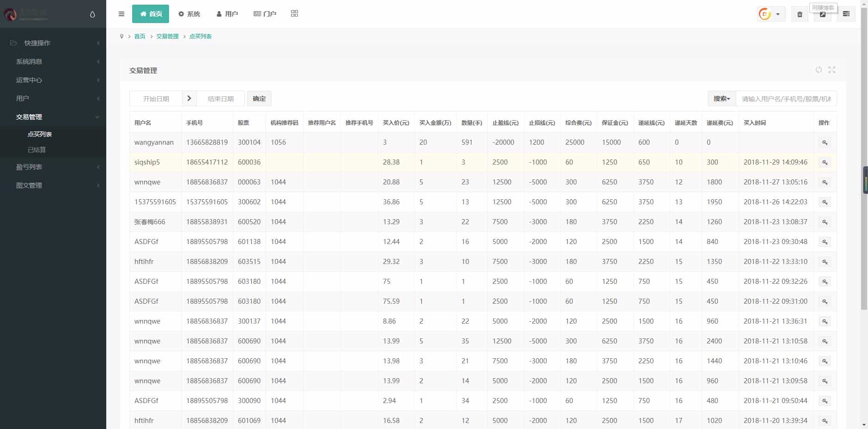The width and height of the screenshot is (868, 429).
Task: Expand the 交易管理 panel to fullscreen
Action: coord(832,70)
